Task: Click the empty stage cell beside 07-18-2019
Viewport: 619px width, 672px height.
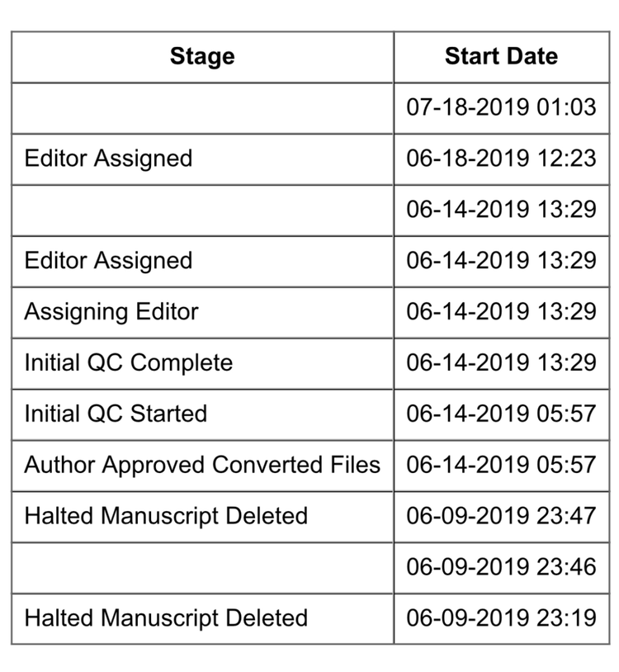Action: click(202, 107)
